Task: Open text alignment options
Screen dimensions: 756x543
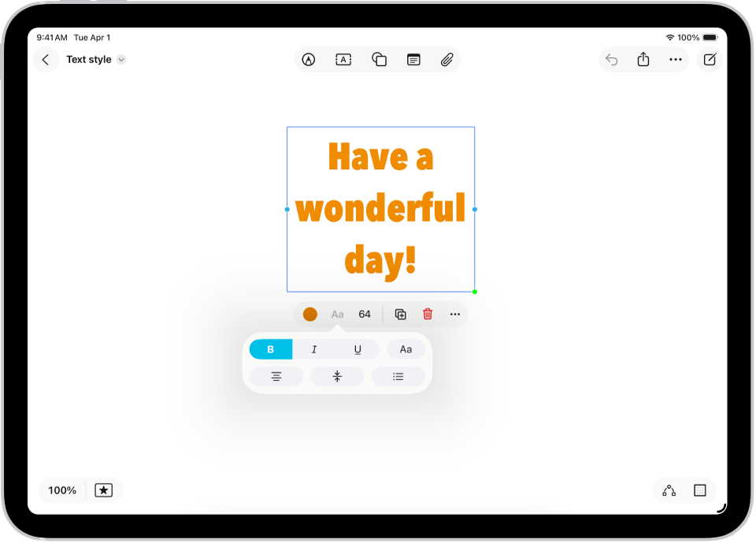Action: [275, 376]
